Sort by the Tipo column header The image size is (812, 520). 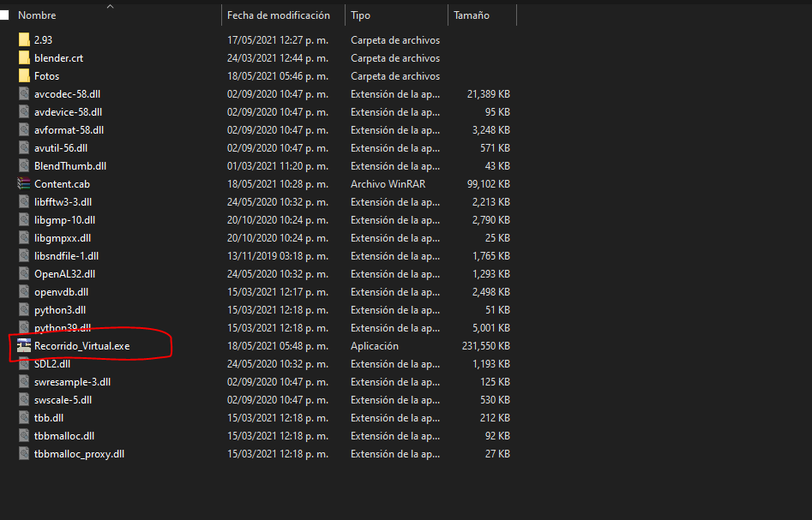click(361, 15)
